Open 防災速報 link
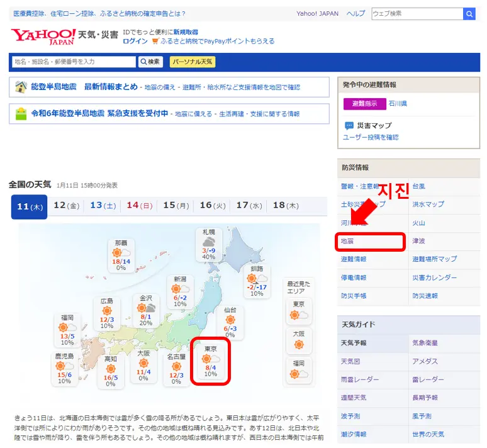Image resolution: width=487 pixels, height=448 pixels. tap(425, 296)
